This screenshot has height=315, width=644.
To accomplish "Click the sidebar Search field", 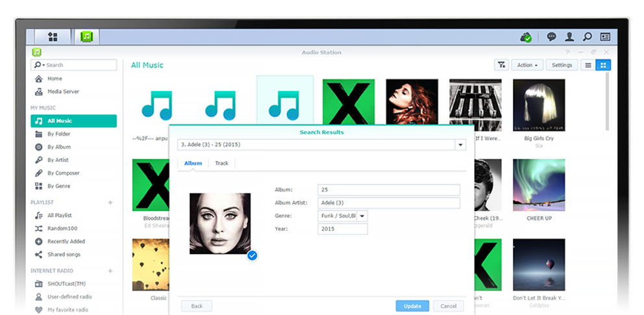I will coord(74,65).
